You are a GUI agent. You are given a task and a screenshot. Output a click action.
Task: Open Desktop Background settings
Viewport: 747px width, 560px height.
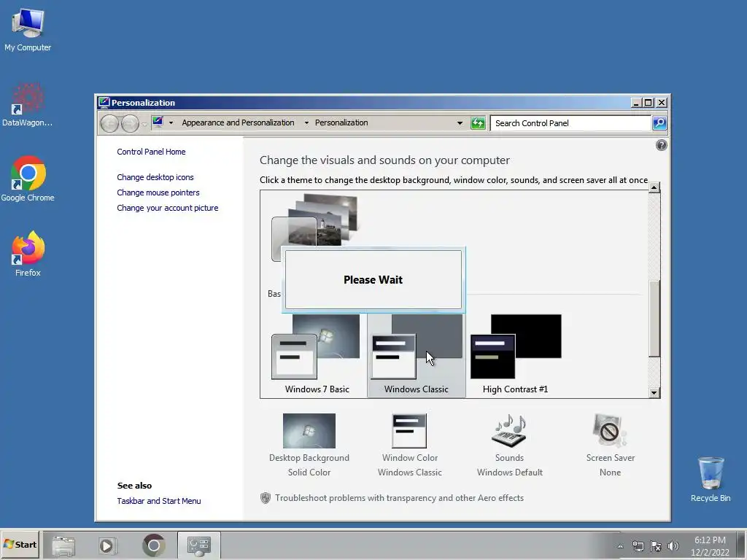click(309, 446)
